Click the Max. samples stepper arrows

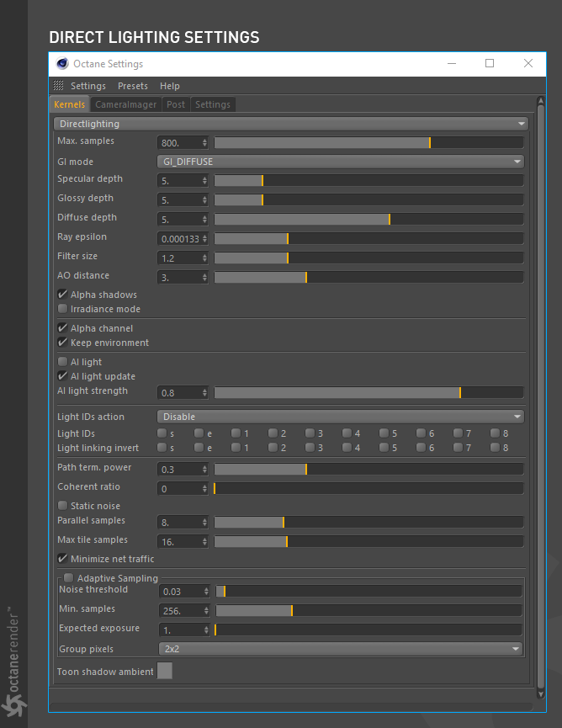pos(204,143)
